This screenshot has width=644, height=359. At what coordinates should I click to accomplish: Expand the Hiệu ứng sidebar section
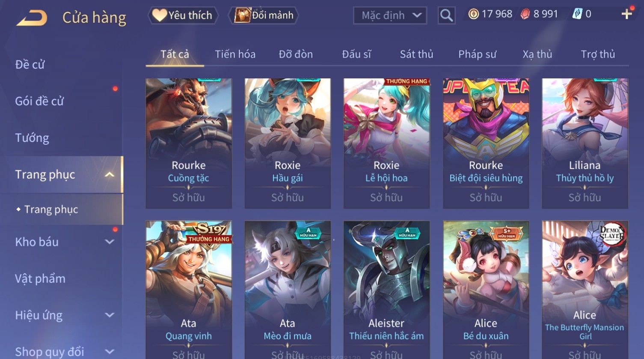(110, 315)
